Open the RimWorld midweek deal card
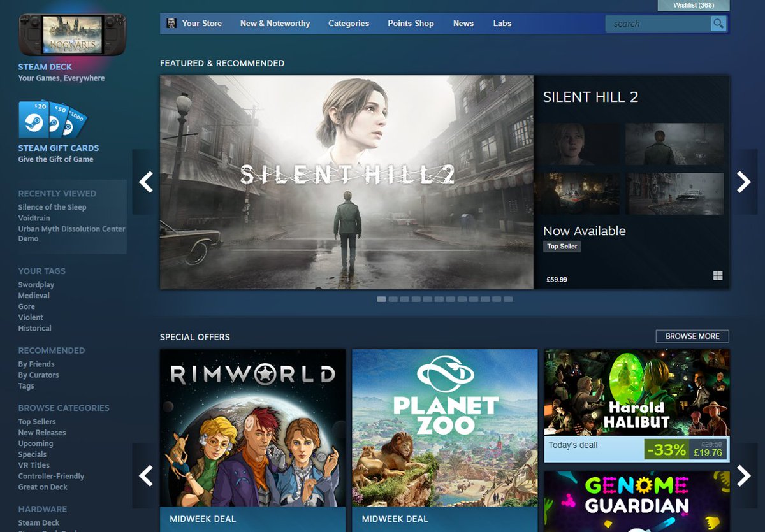This screenshot has height=532, width=765. click(253, 440)
